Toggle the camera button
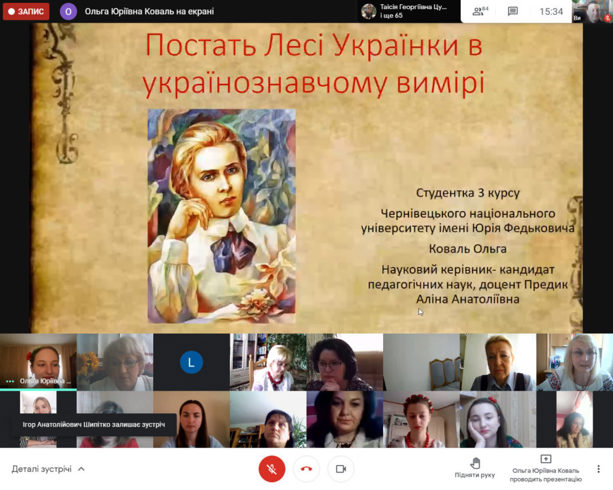The width and height of the screenshot is (613, 490). 341,468
